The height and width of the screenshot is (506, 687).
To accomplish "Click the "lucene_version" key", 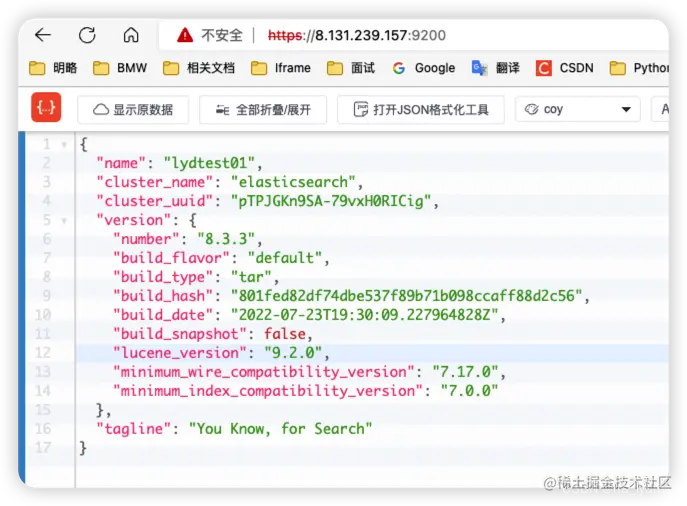I will pyautogui.click(x=180, y=353).
